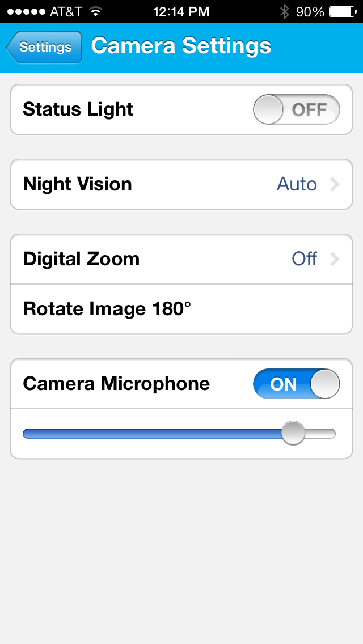Tap the 12:14 PM clock
The width and height of the screenshot is (363, 644).
pos(181,11)
